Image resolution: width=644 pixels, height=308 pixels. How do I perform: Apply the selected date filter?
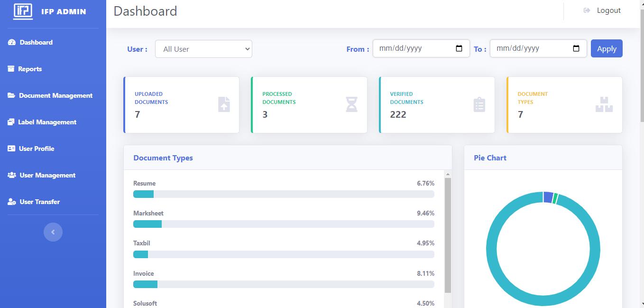607,48
